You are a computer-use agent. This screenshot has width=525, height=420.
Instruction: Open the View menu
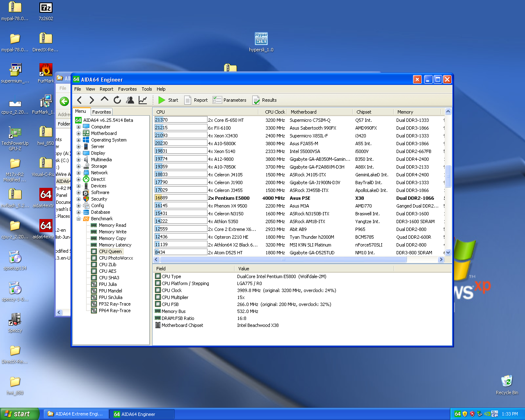[x=90, y=89]
